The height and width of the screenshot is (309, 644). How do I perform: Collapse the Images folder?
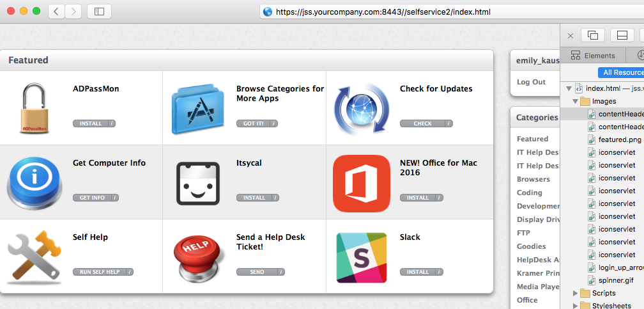tap(576, 101)
